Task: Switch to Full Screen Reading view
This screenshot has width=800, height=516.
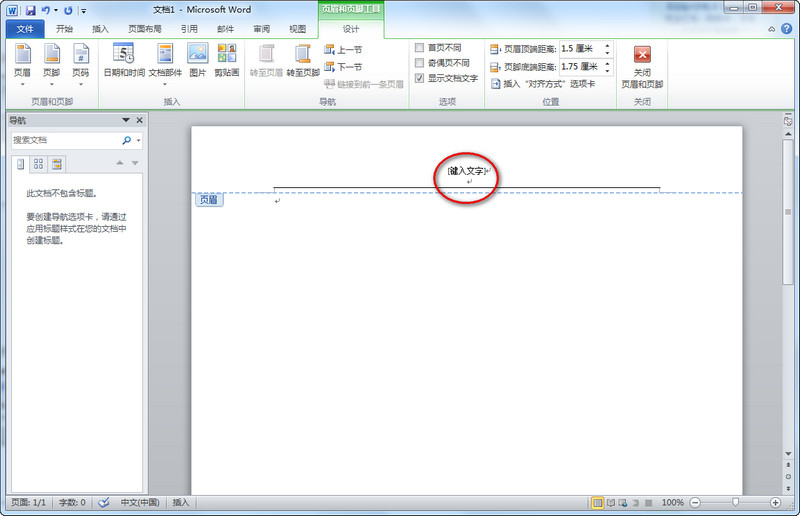Action: pos(610,503)
